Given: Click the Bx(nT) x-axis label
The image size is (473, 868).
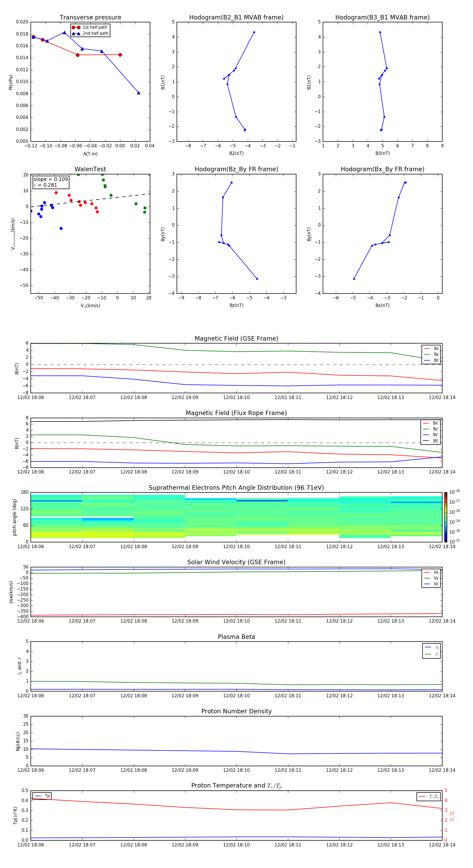Looking at the screenshot, I should [x=382, y=306].
